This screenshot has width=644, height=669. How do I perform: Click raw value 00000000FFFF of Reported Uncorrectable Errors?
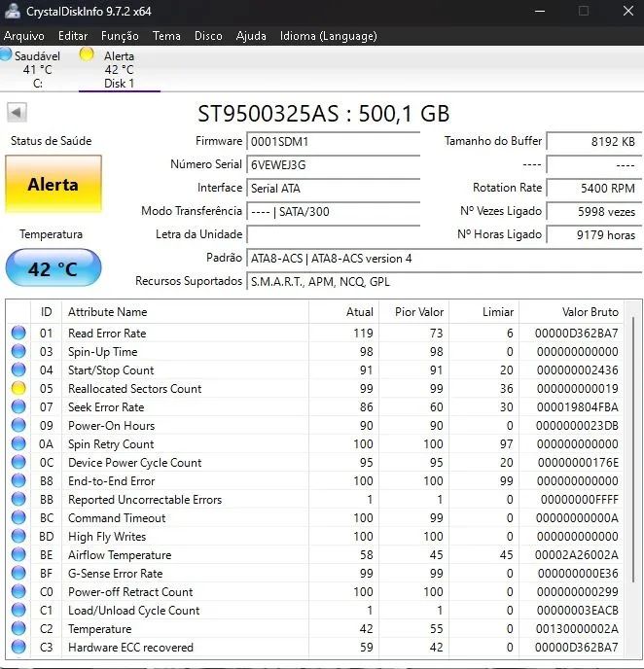(x=579, y=500)
